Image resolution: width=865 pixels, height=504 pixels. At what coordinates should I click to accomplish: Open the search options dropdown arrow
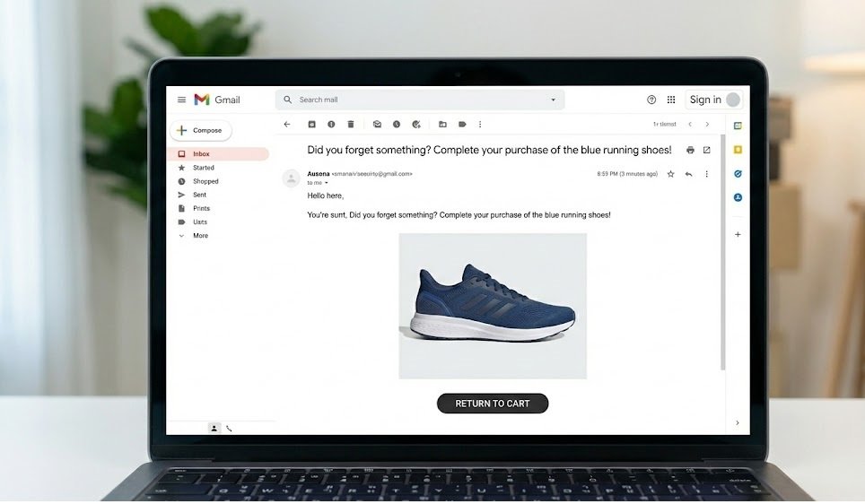(553, 100)
